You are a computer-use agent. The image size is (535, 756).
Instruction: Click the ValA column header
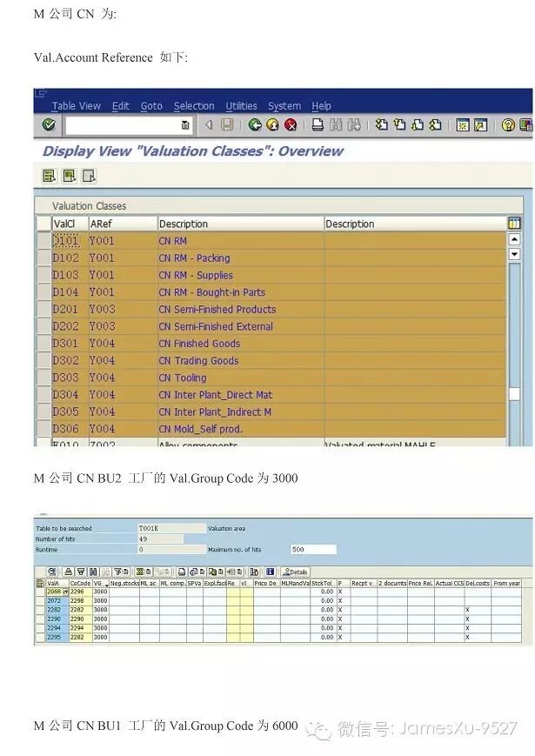point(57,584)
